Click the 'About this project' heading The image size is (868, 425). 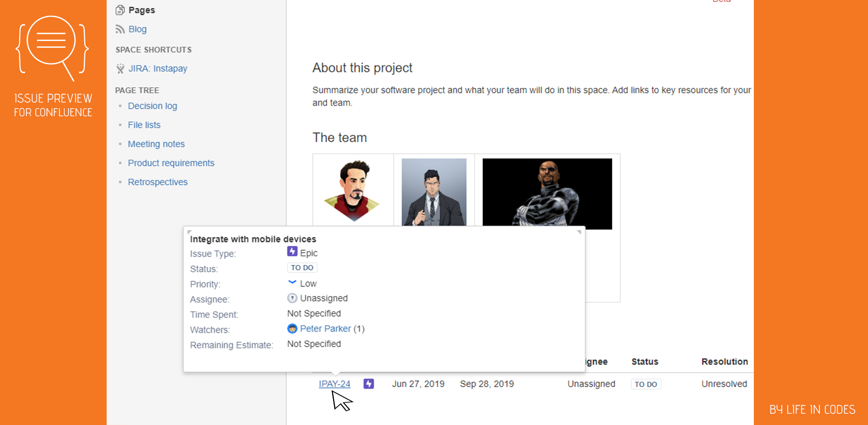(x=362, y=68)
